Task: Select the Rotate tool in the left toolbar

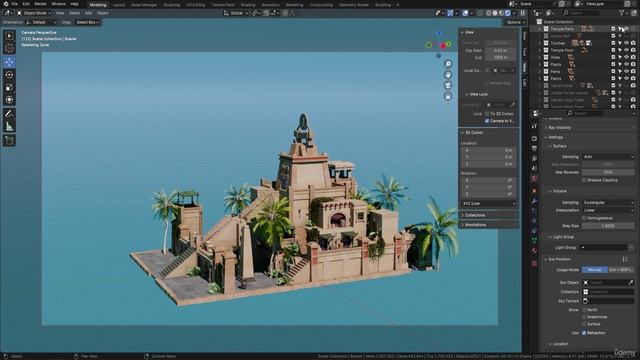Action: pyautogui.click(x=9, y=75)
